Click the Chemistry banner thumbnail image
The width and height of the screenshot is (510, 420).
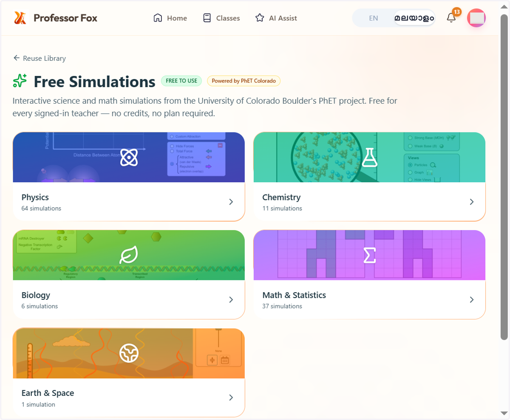click(369, 157)
